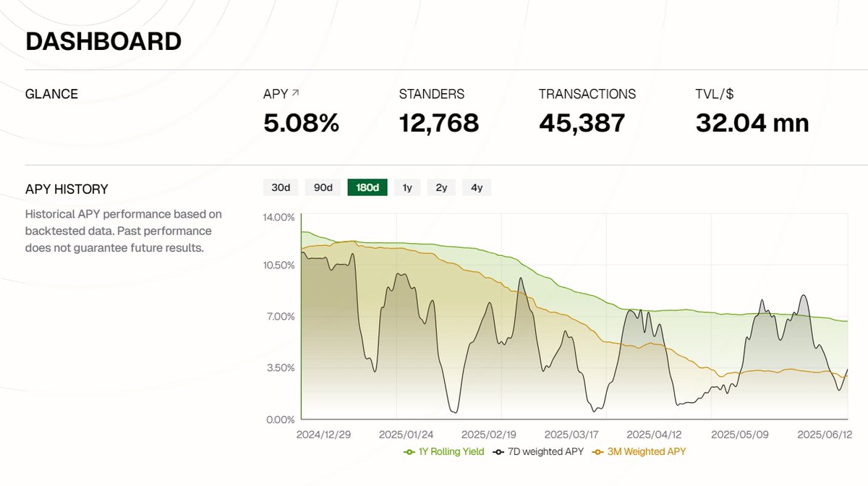Switch chart to 1y range

[x=407, y=187]
